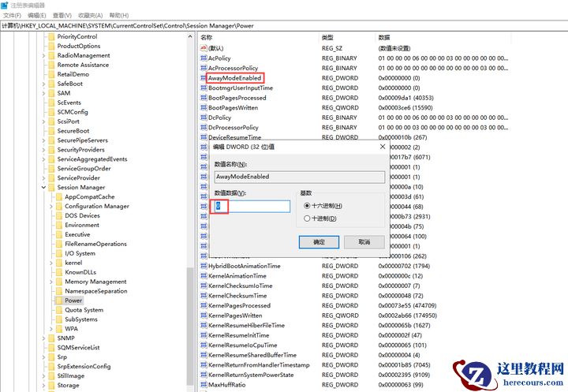Expand the kernel tree node

[51, 263]
